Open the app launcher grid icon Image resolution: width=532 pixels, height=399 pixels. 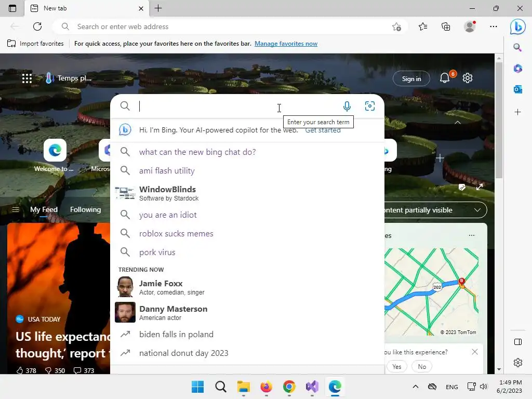point(27,78)
